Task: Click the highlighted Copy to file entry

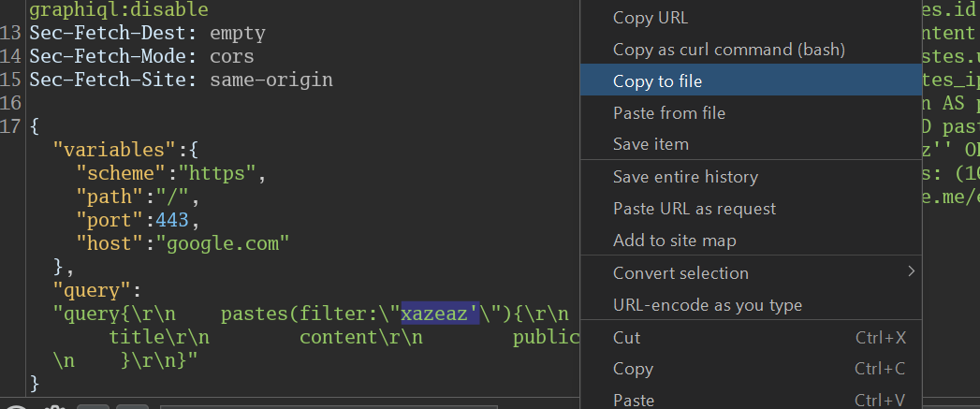Action: coord(751,80)
